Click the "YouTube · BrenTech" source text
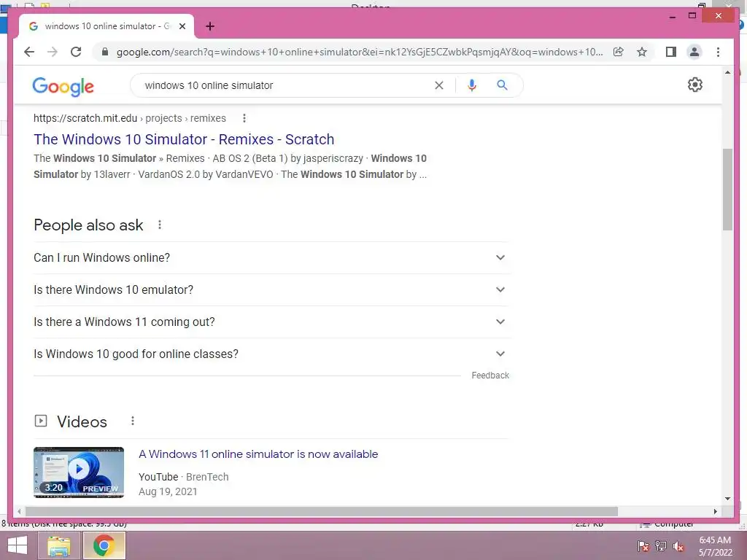This screenshot has width=747, height=560. [x=183, y=477]
